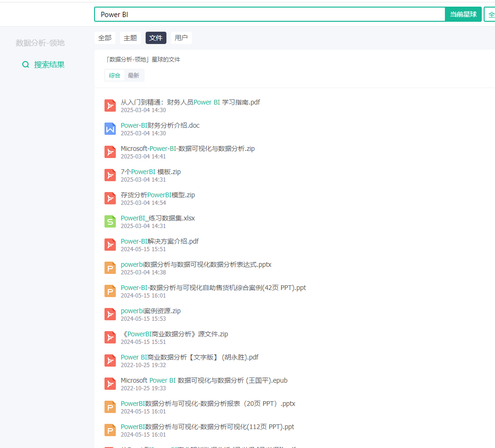Click the Word icon for Power-BI财务分析介绍.doc

coord(110,129)
